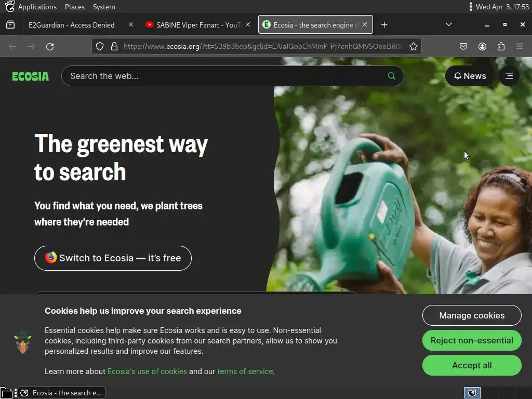Image resolution: width=532 pixels, height=399 pixels.
Task: Save page to Pocket
Action: [463, 46]
